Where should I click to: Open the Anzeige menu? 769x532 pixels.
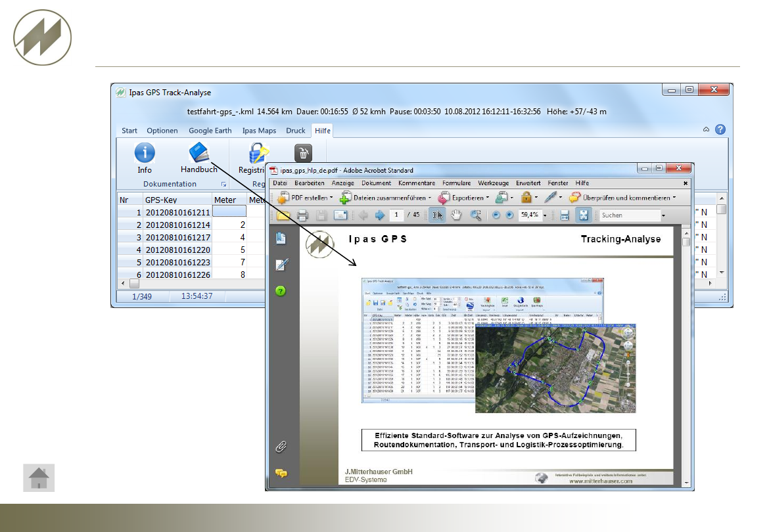343,183
